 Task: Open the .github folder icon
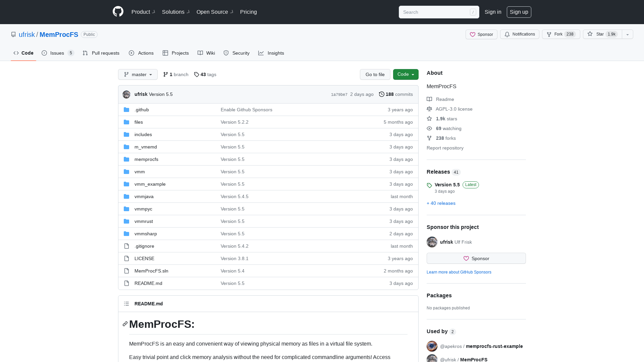point(126,110)
